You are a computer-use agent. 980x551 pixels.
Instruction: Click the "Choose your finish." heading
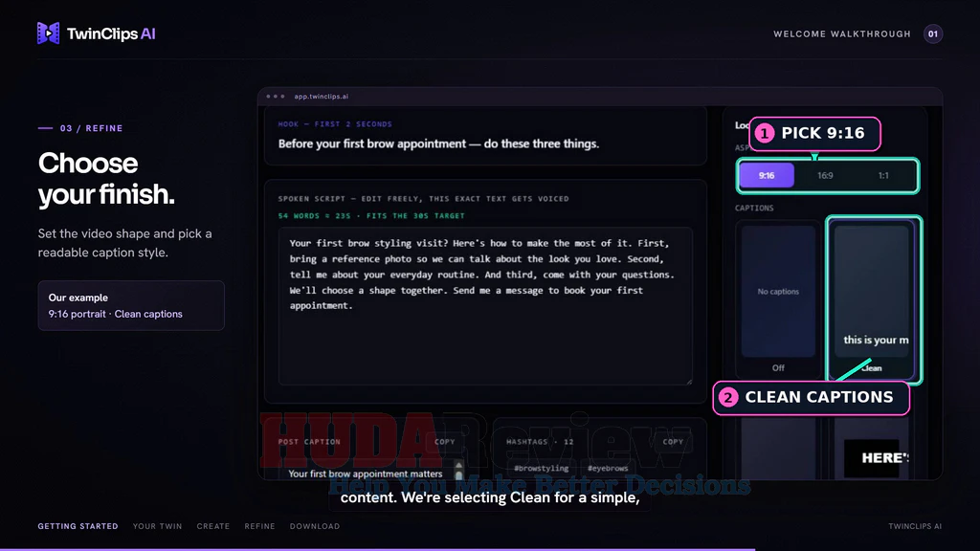tap(106, 179)
